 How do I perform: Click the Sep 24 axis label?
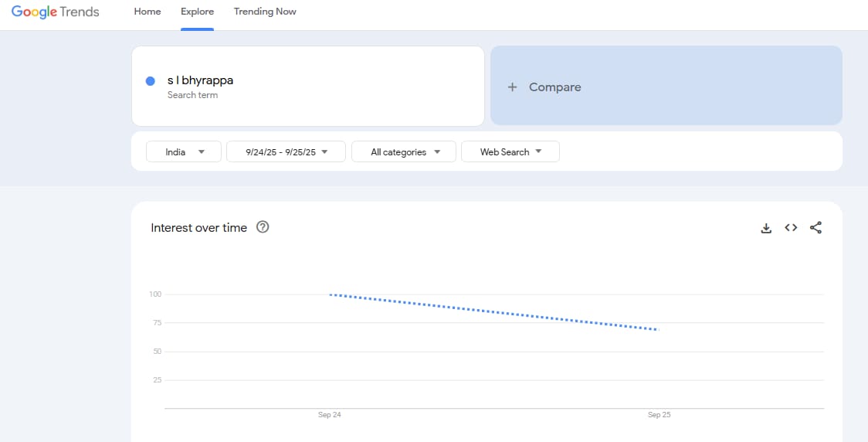330,415
